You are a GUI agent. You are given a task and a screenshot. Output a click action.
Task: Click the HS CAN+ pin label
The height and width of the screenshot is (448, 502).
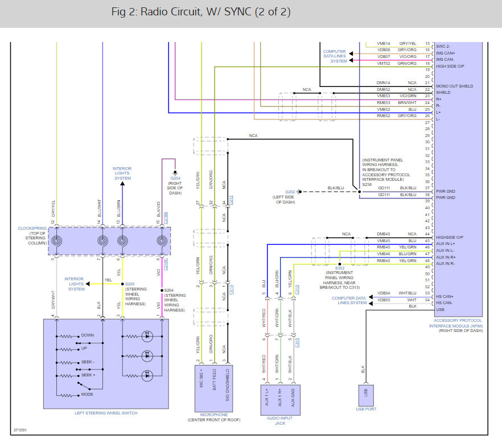click(445, 296)
